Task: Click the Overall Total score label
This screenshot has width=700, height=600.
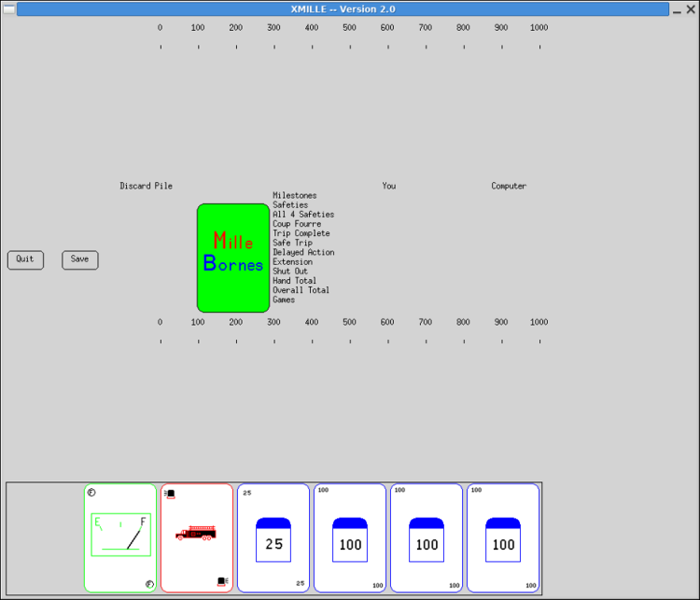Action: tap(301, 290)
